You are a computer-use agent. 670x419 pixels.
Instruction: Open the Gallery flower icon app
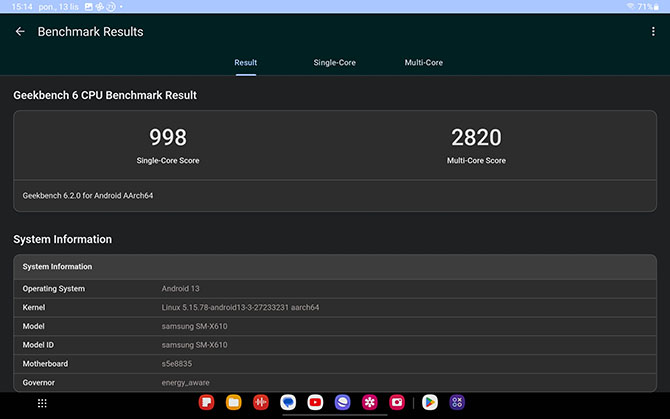[370, 402]
